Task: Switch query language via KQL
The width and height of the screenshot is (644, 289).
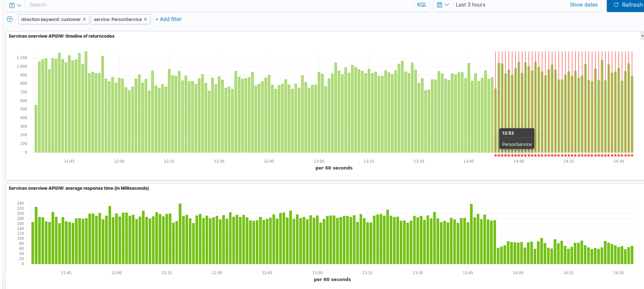Action: (x=422, y=5)
